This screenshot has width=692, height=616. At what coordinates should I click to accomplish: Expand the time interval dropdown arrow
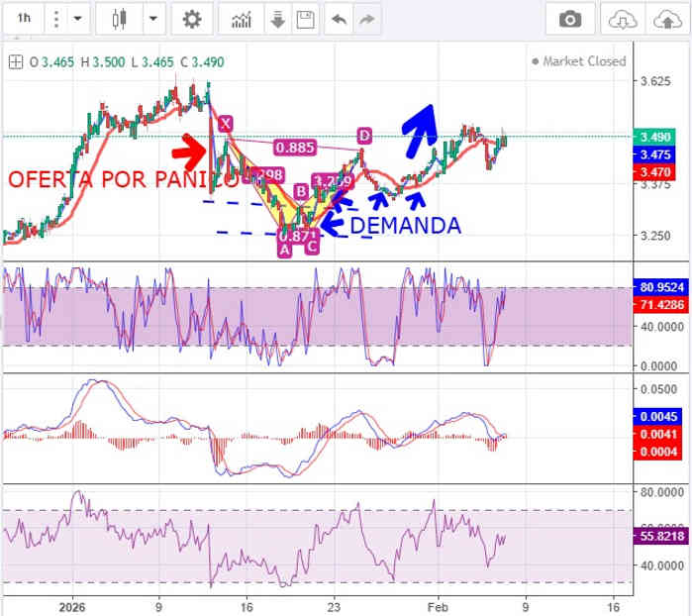pos(78,19)
